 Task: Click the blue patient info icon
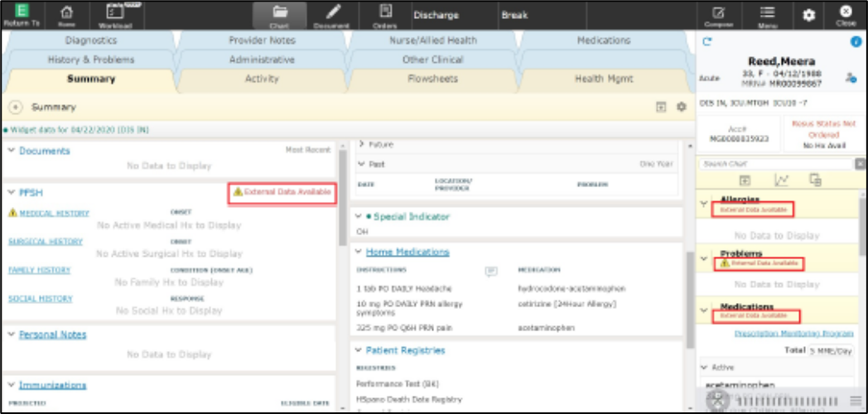coord(856,41)
